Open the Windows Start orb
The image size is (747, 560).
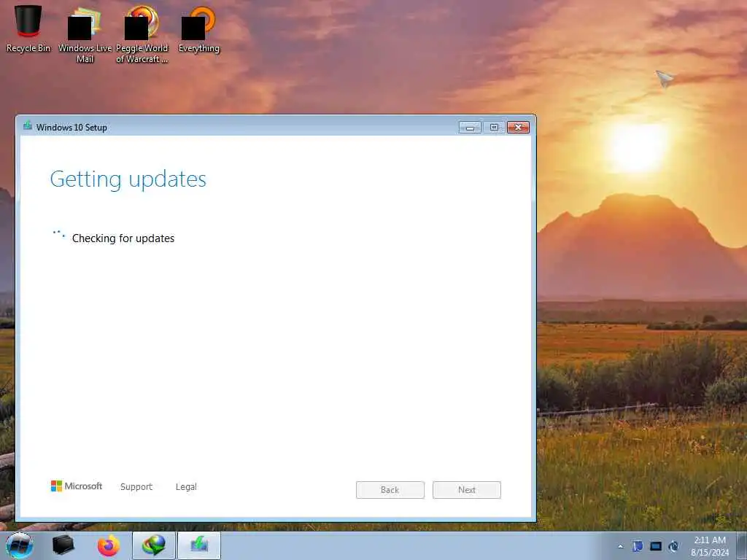coord(20,545)
